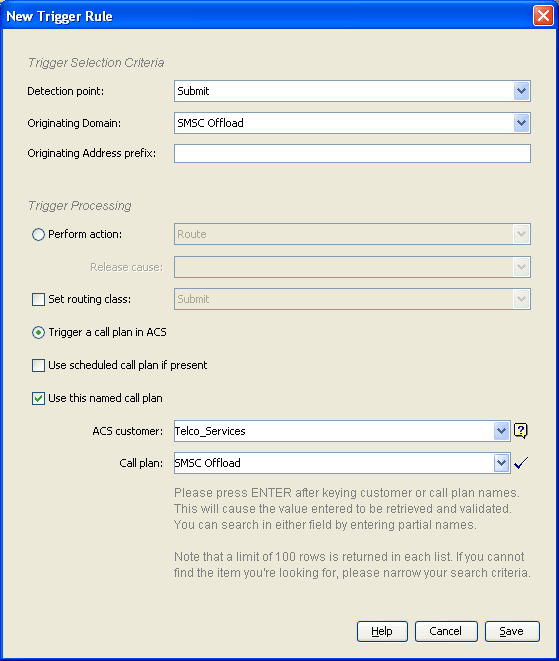Close the New Trigger Rule dialog
This screenshot has height=661, width=559.
click(543, 16)
